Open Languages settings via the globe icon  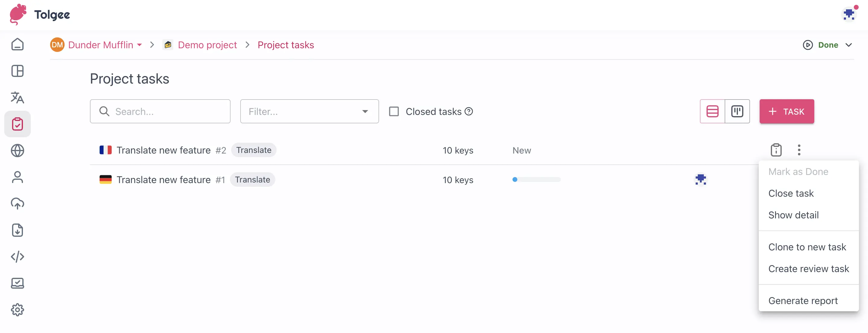point(17,151)
